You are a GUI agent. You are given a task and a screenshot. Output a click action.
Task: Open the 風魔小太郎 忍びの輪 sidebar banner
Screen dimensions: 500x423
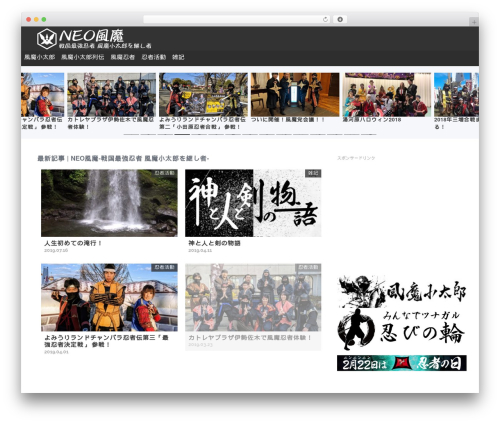[402, 312]
